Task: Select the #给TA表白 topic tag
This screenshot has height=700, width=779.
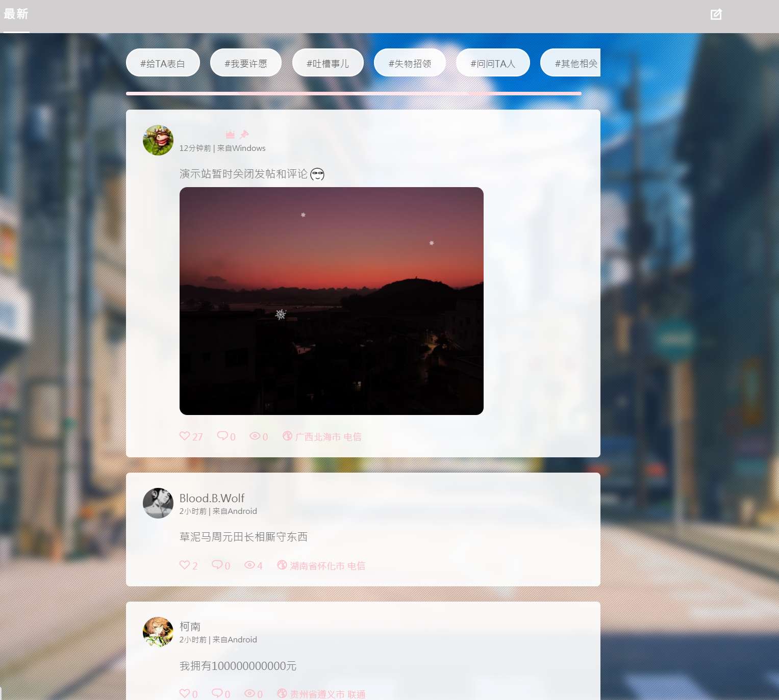Action: 163,63
